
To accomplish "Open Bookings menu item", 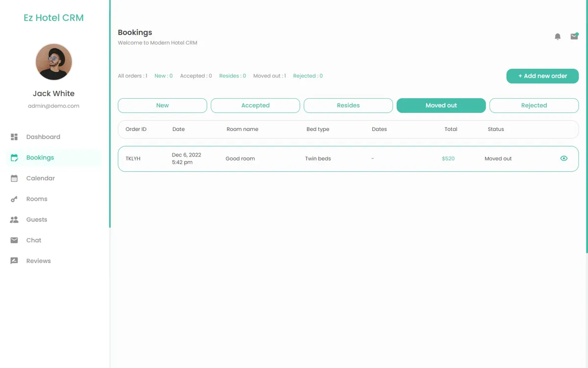I will pyautogui.click(x=54, y=158).
